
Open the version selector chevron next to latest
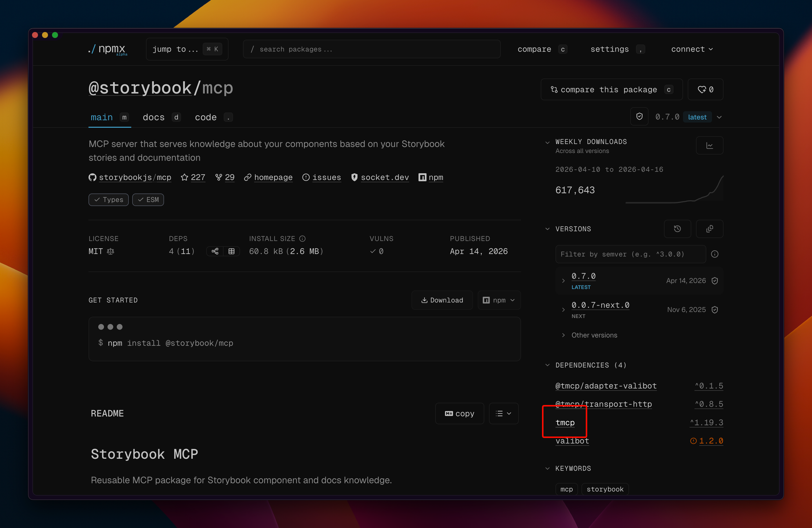coord(719,117)
